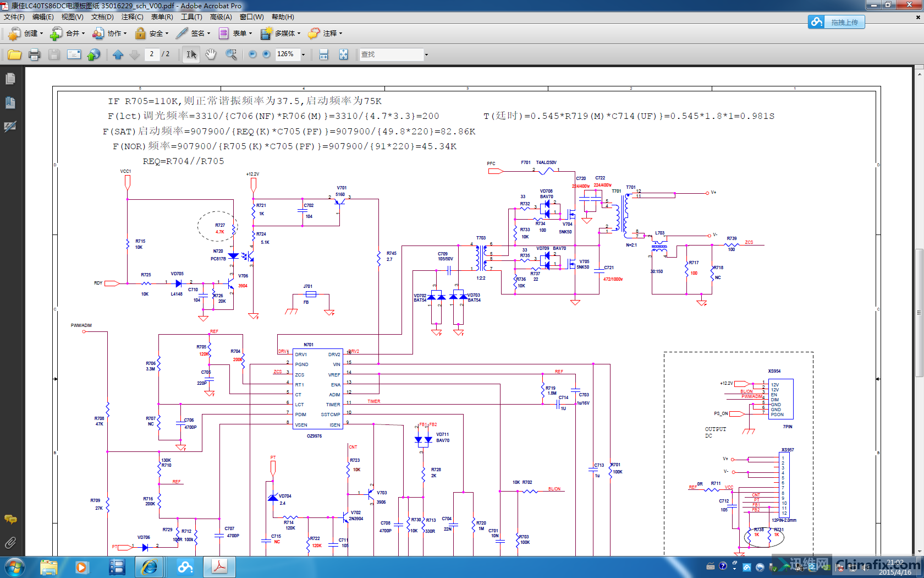Screen dimensions: 924x578
Task: Go to the previous page with the blue up arrow
Action: [x=118, y=54]
